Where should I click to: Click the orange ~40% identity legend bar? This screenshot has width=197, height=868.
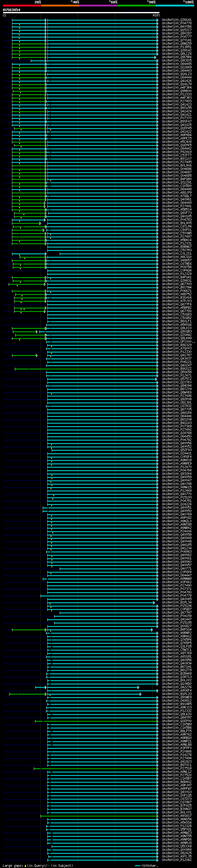click(x=60, y=6)
